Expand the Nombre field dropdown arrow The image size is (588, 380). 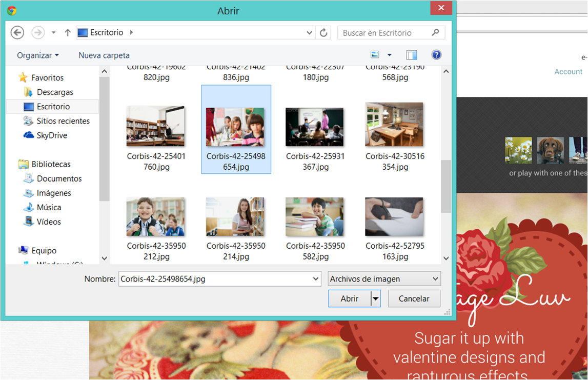click(316, 278)
